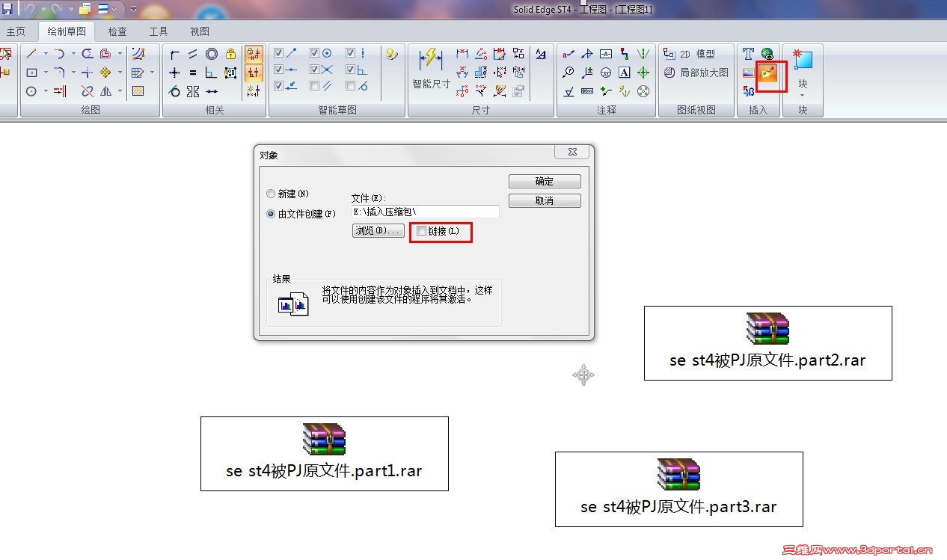Apply the Connect relationship
The width and height of the screenshot is (947, 560).
click(x=174, y=54)
